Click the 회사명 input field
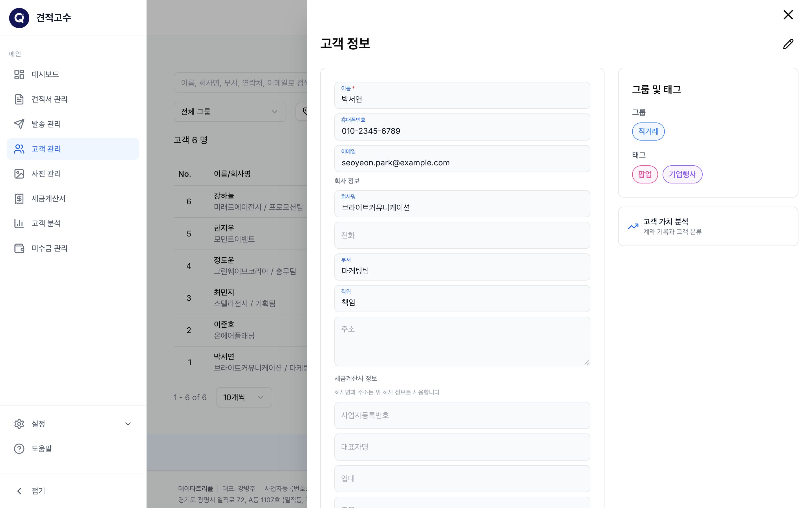The height and width of the screenshot is (508, 812). click(462, 203)
